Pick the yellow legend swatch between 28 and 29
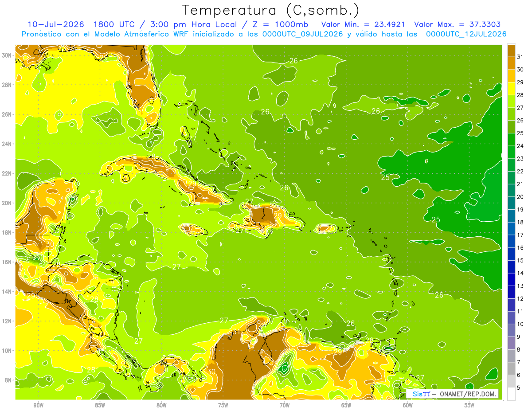This screenshot has width=532, height=411. (x=511, y=88)
